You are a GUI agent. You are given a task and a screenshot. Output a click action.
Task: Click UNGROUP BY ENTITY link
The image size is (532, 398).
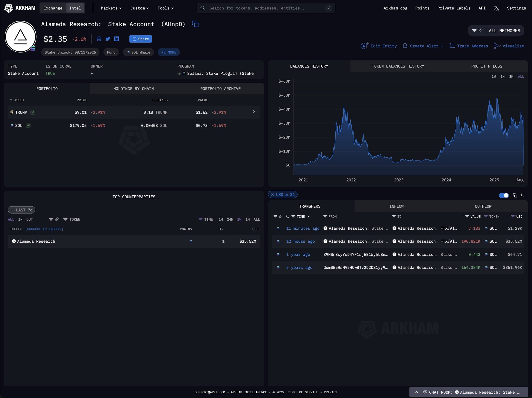pyautogui.click(x=44, y=229)
